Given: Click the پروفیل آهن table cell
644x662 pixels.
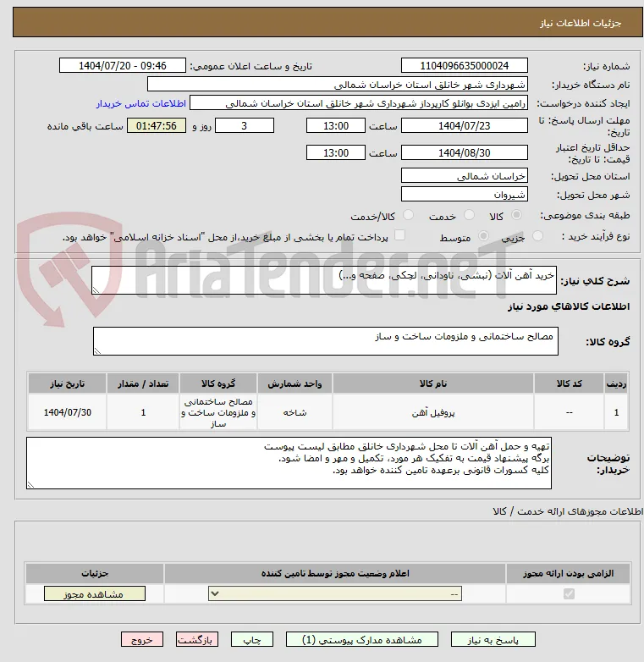Looking at the screenshot, I should pos(433,412).
